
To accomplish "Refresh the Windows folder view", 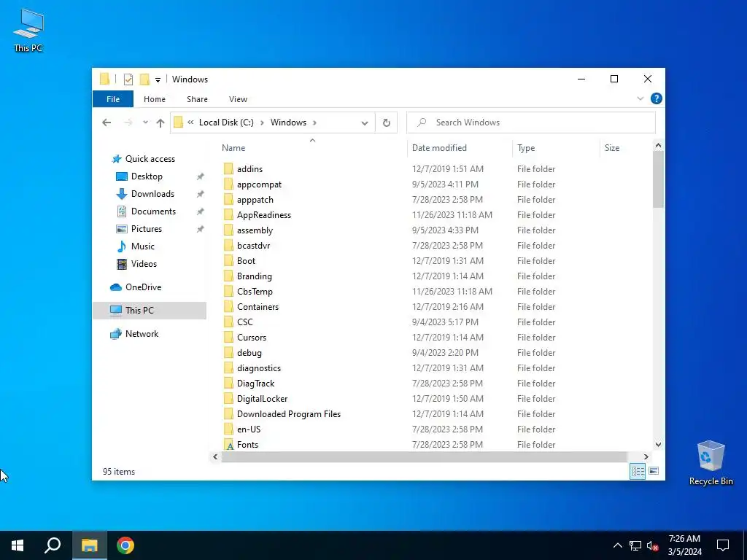I will 387,122.
